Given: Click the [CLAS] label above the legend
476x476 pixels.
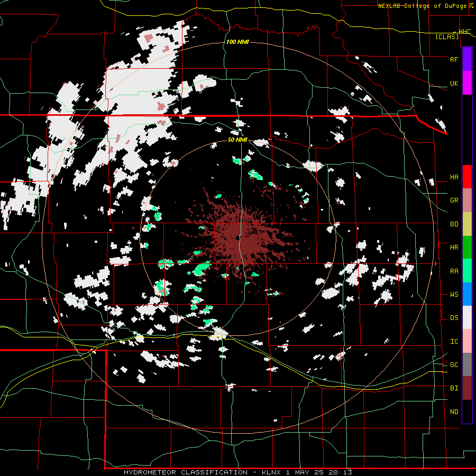Looking at the screenshot, I should pyautogui.click(x=447, y=37).
